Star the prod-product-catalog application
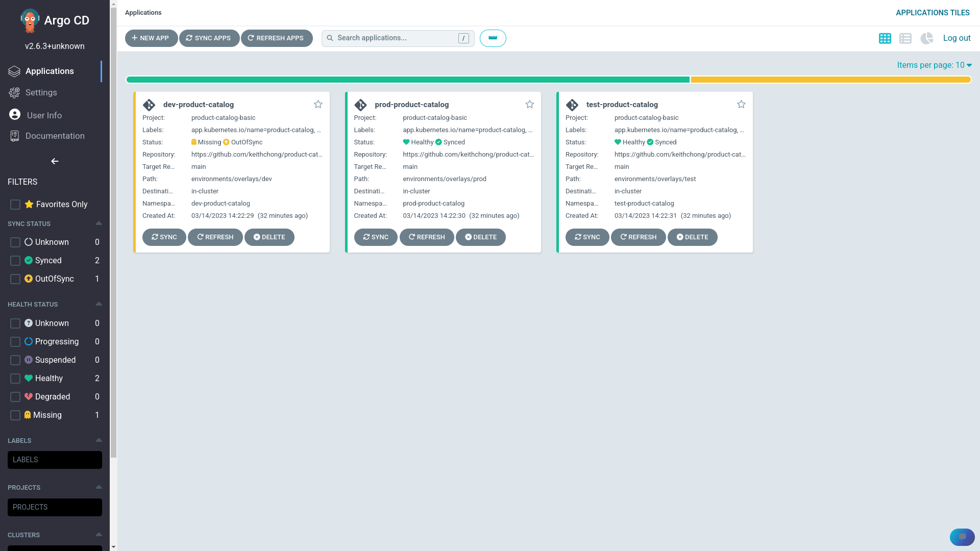980x551 pixels. [x=529, y=105]
